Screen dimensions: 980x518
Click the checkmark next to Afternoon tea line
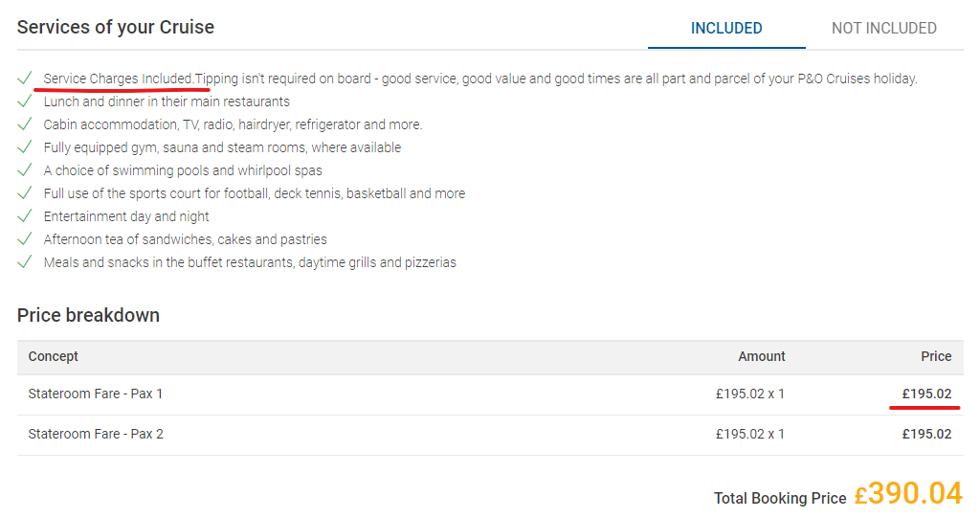25,239
